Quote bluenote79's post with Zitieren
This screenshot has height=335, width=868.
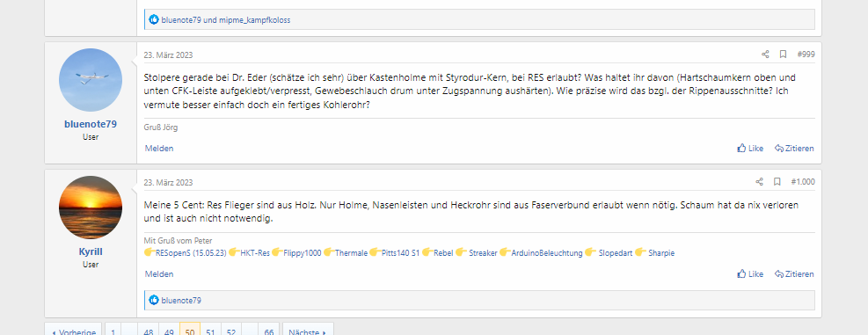coord(794,149)
